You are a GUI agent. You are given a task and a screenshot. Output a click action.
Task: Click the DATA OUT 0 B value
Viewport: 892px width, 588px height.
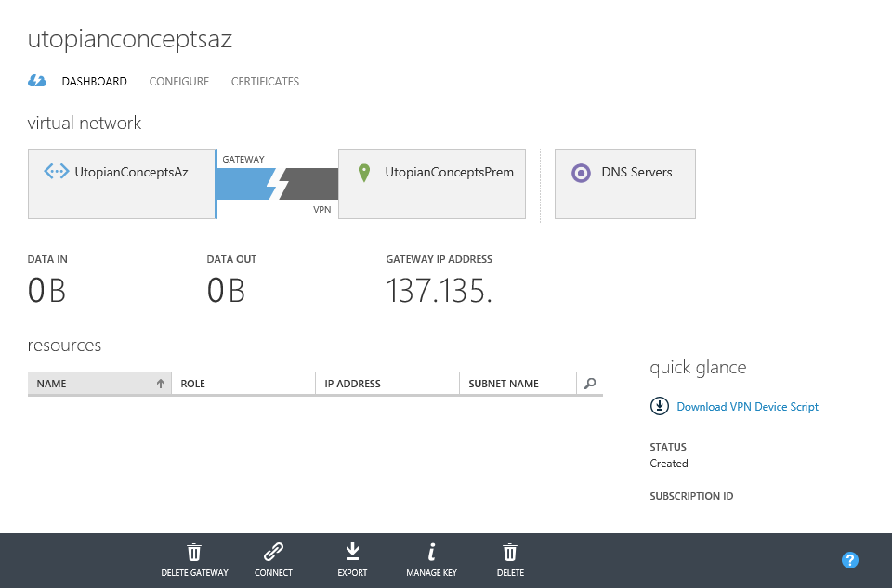226,291
